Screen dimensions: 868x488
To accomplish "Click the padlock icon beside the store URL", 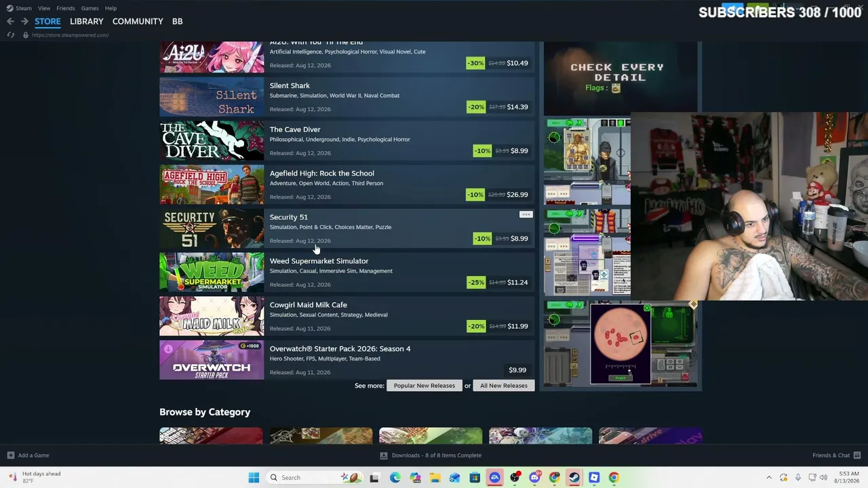I will 26,35.
